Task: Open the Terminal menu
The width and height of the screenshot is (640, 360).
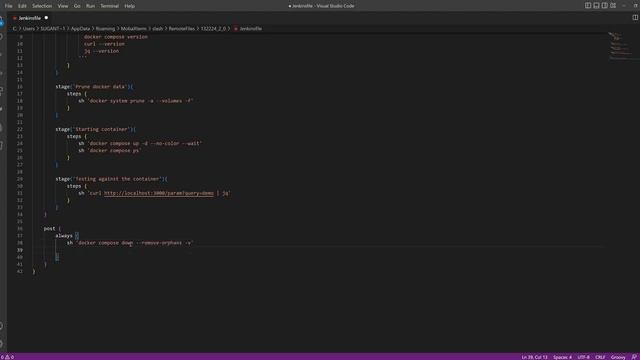Action: coord(109,6)
